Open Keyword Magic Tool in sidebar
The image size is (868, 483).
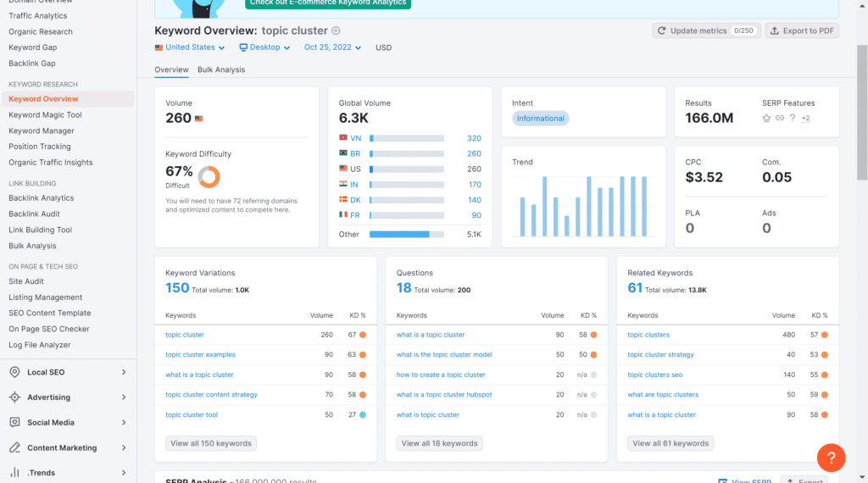[46, 115]
